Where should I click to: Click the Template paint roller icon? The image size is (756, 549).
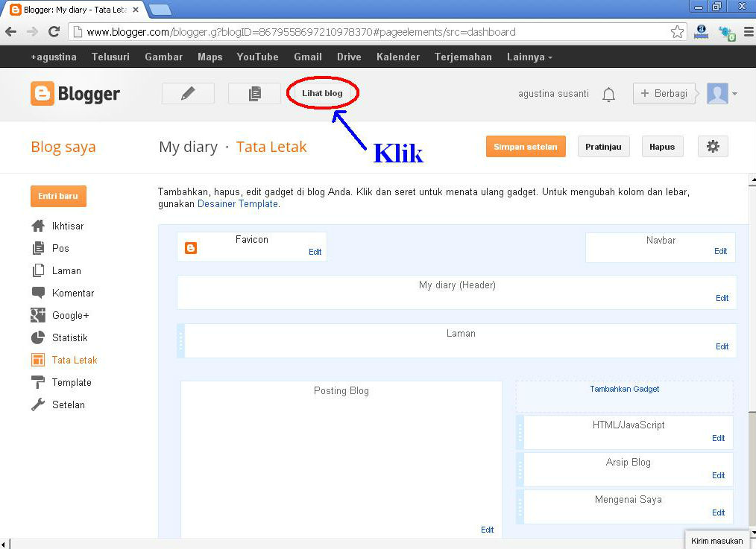(x=37, y=382)
